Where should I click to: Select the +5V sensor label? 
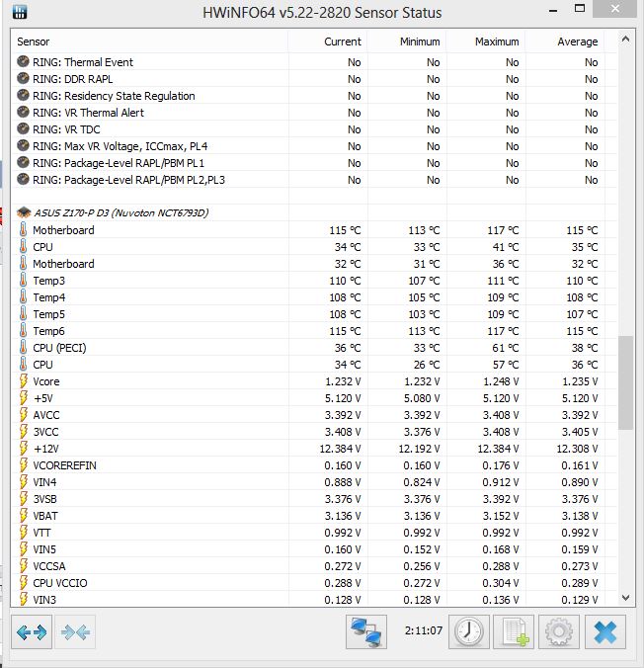tap(43, 398)
